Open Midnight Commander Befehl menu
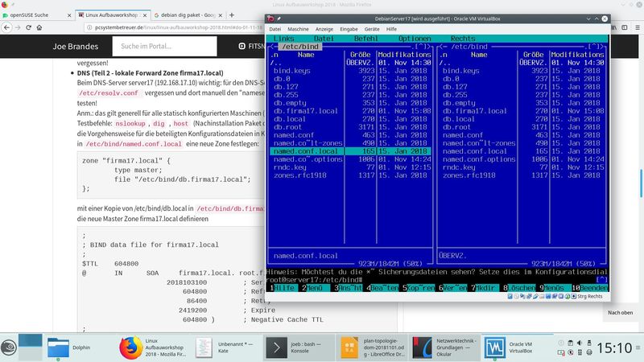This screenshot has height=362, width=644. click(x=366, y=39)
